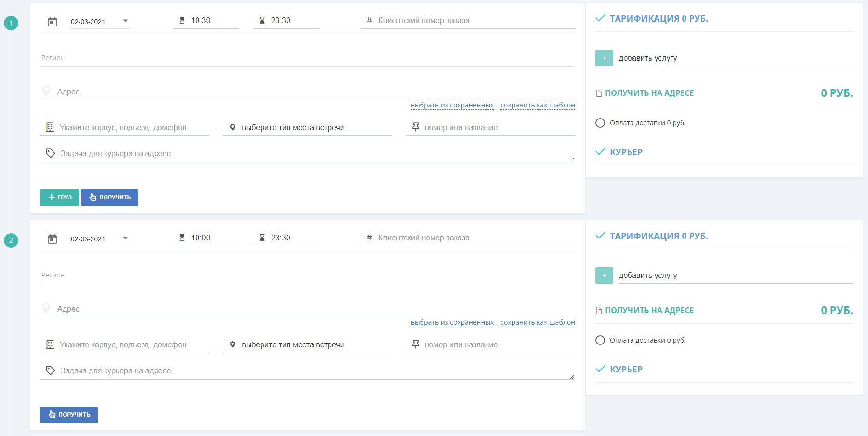
Task: Click the 0 РУБ. amount in order 2
Action: [x=837, y=311]
